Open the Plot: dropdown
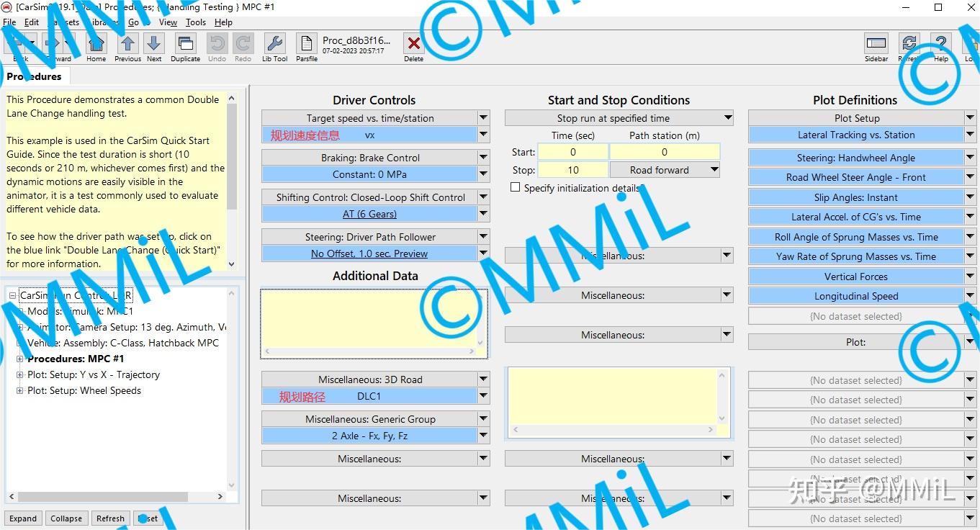Image resolution: width=980 pixels, height=530 pixels. (970, 342)
